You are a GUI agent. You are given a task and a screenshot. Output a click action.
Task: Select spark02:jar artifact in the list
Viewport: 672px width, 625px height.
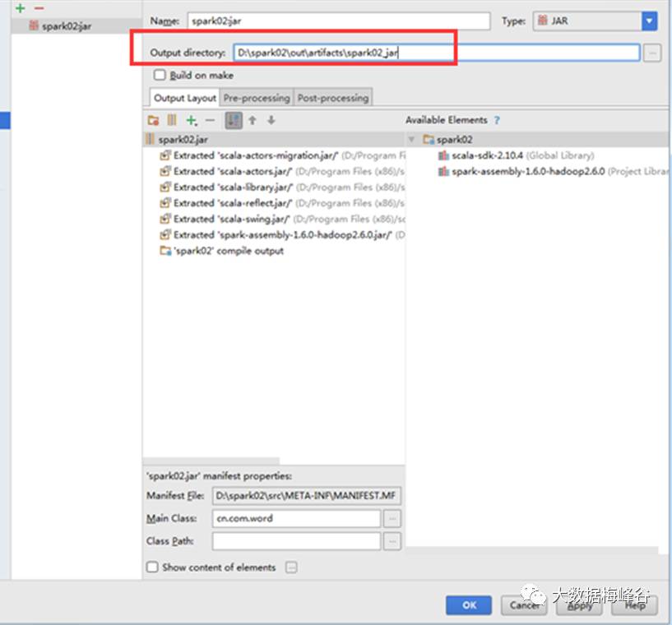(x=76, y=26)
